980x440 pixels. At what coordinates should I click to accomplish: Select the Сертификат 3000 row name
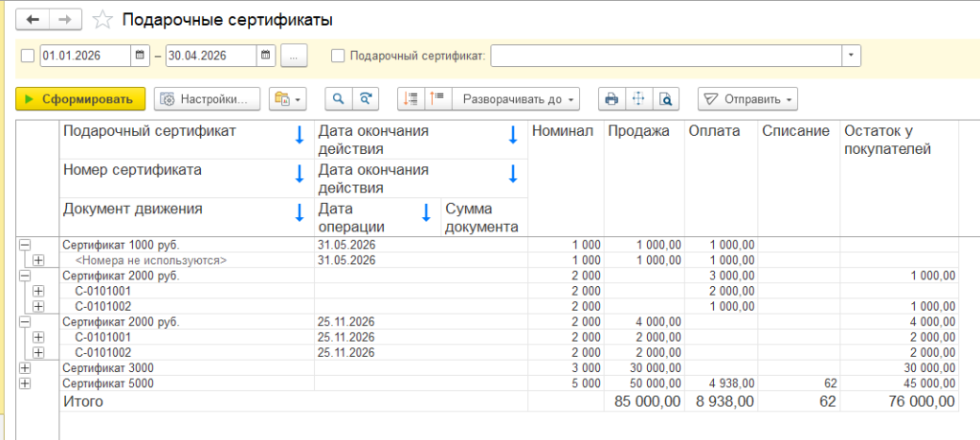[x=109, y=368]
